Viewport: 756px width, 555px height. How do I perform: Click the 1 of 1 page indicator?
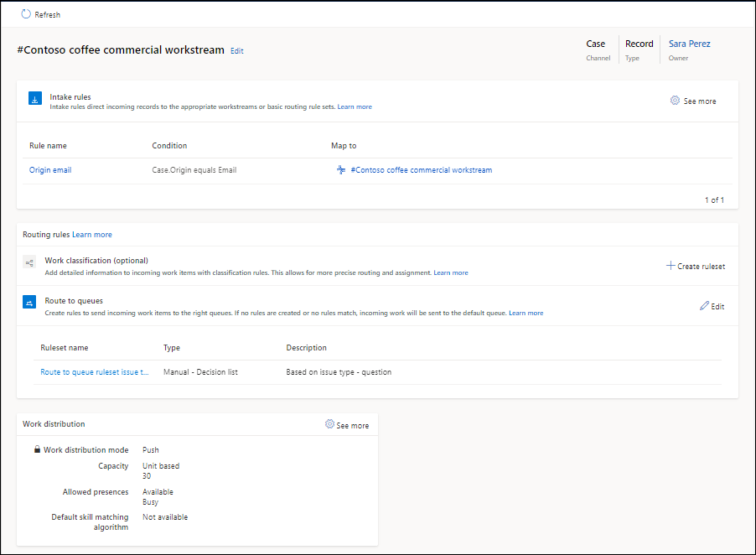click(x=714, y=200)
